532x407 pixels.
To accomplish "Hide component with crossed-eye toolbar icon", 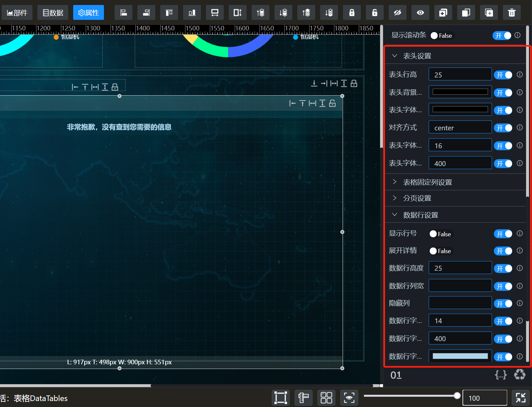I will tap(398, 13).
